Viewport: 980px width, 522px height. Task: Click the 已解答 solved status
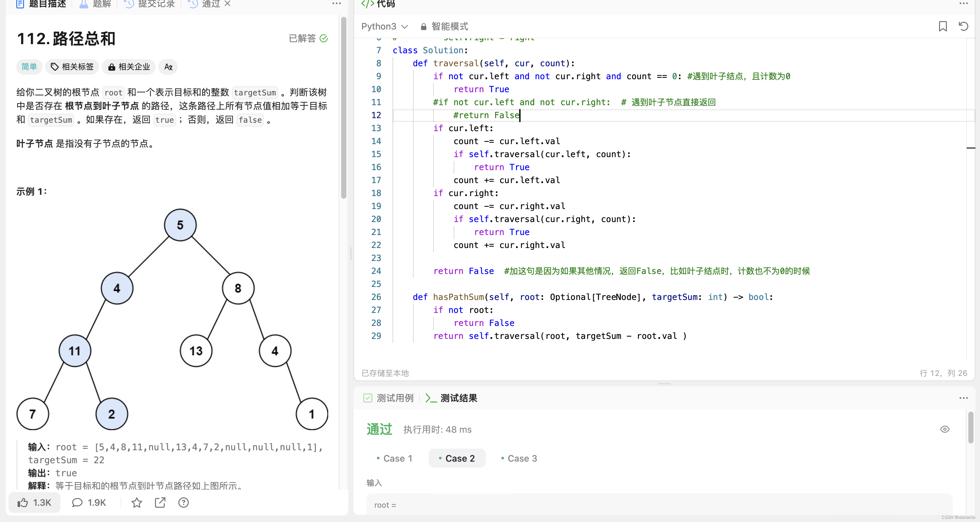308,38
